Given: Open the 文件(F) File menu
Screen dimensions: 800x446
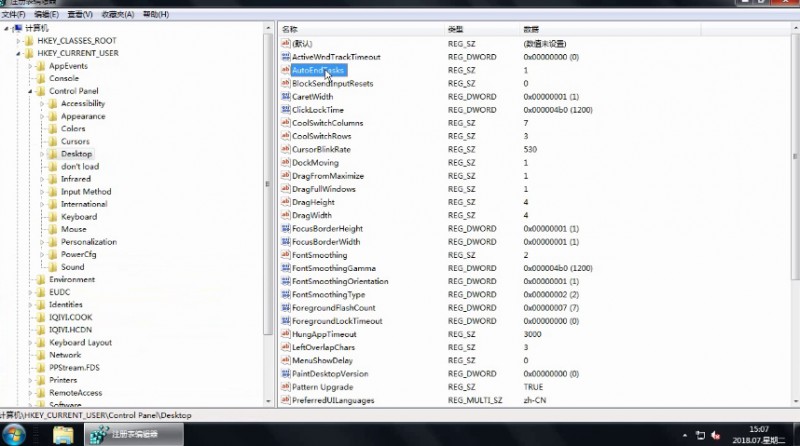Looking at the screenshot, I should click(x=13, y=15).
